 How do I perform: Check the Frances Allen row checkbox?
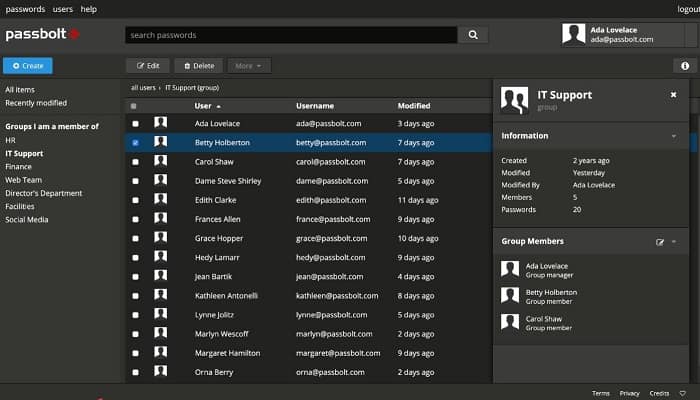point(135,220)
